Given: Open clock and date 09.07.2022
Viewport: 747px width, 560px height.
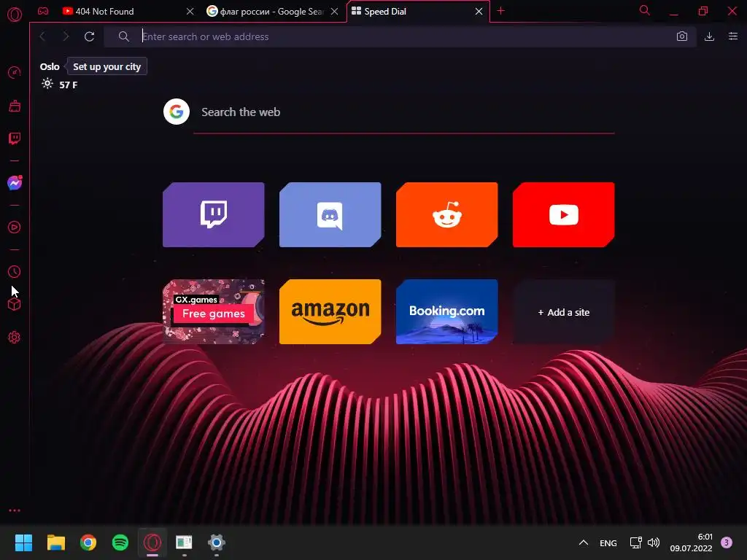Looking at the screenshot, I should 691,542.
